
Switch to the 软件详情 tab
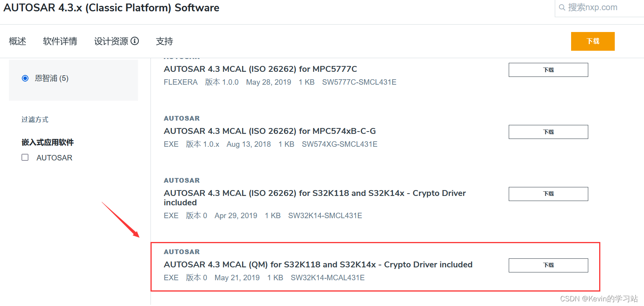click(60, 41)
